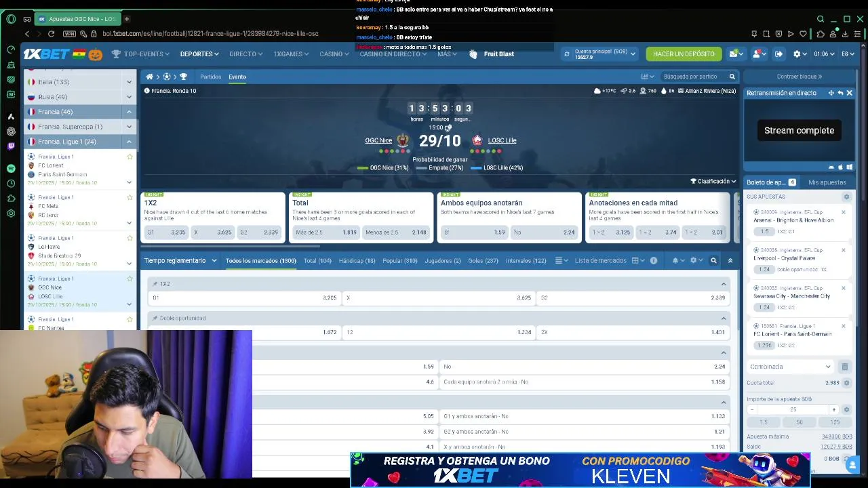
Task: Move the live broadcast panel with arrows icon
Action: (831, 93)
